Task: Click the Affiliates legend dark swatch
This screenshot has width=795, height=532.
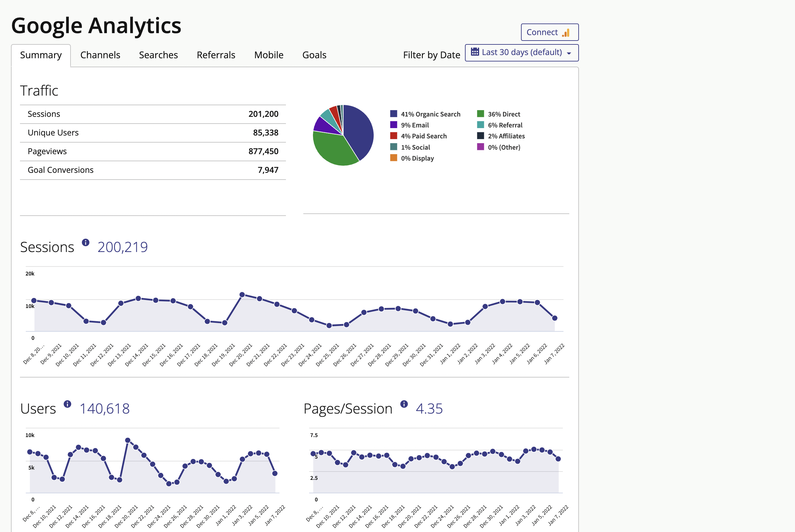Action: [480, 136]
